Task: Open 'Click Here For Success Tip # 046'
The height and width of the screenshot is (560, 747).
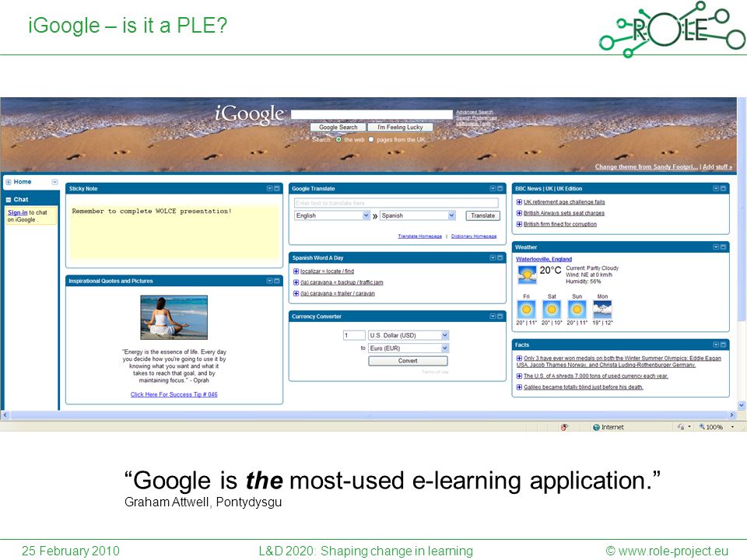Action: (174, 394)
